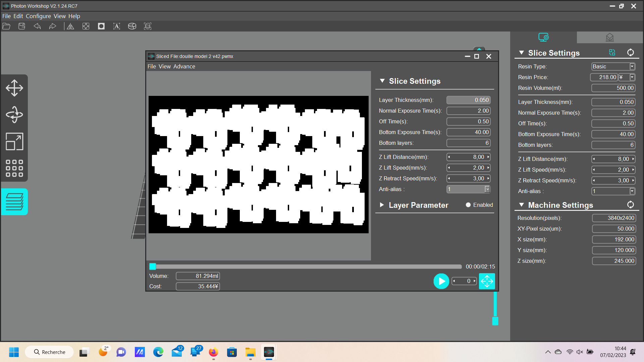
Task: Reset Slice Settings with the refresh icon
Action: 631,53
